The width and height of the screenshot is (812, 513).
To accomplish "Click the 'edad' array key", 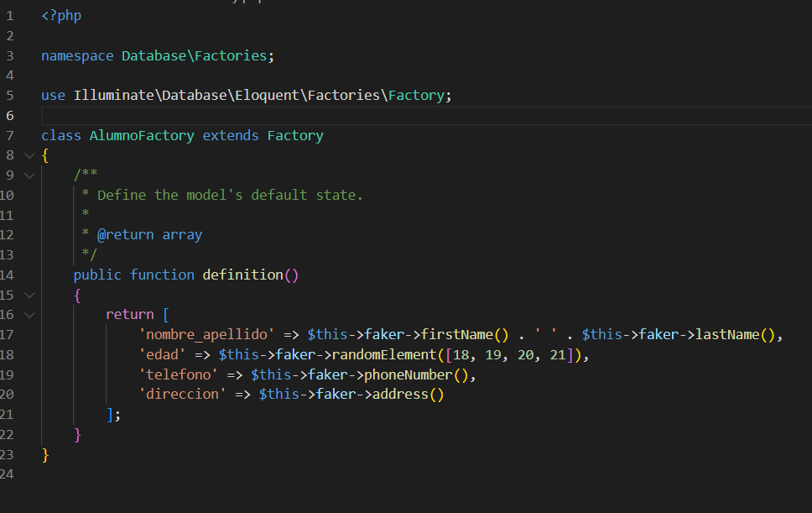I will pos(162,354).
